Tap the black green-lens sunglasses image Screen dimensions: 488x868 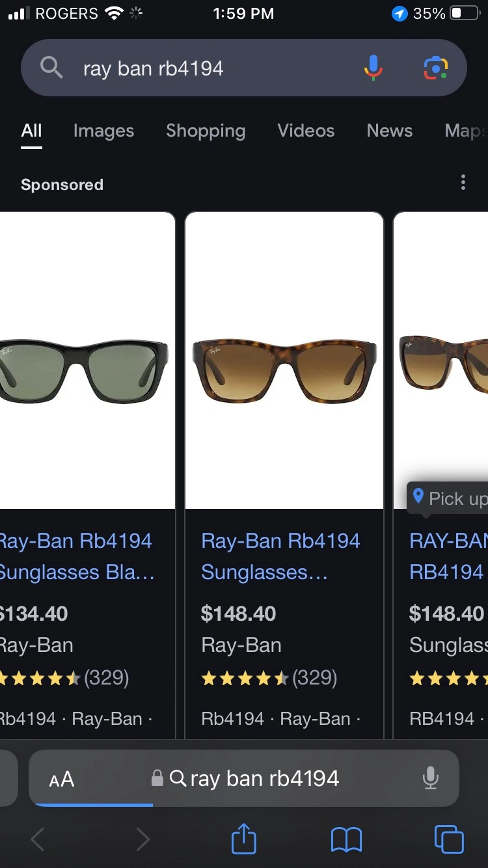coord(85,368)
